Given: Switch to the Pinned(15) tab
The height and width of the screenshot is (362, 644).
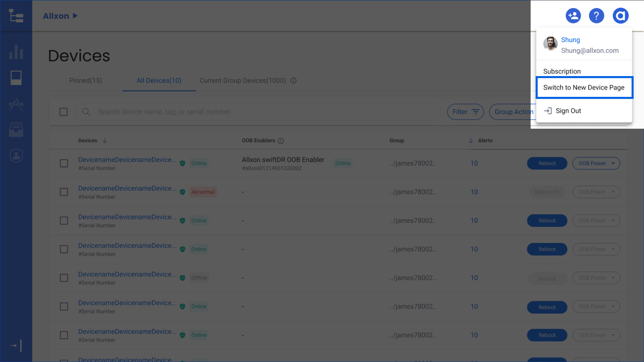Looking at the screenshot, I should [x=86, y=81].
